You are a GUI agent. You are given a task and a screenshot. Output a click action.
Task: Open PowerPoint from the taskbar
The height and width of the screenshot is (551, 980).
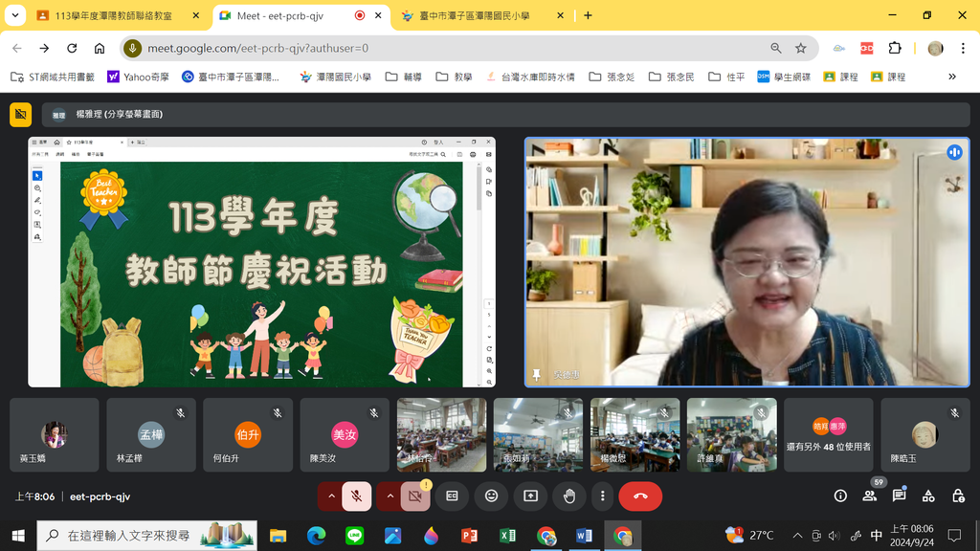pos(469,536)
